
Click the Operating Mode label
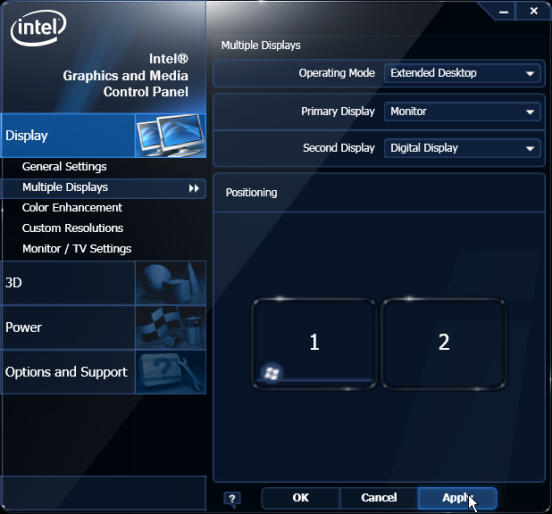337,73
